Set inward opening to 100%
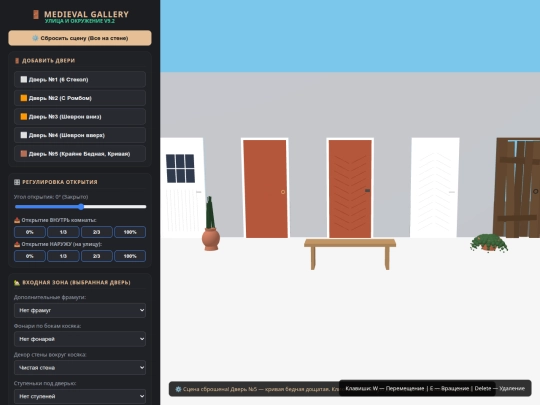 [x=130, y=232]
